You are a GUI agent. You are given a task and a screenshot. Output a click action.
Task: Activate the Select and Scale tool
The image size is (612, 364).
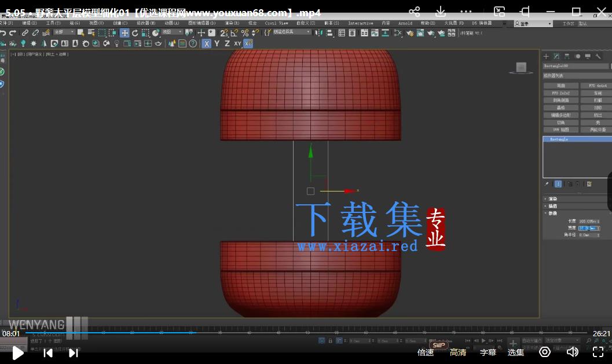click(x=145, y=33)
